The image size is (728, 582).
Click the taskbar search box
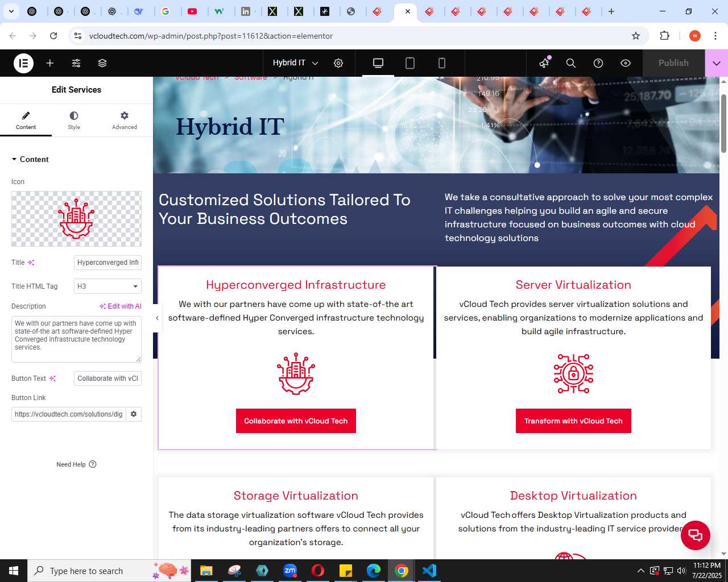108,571
